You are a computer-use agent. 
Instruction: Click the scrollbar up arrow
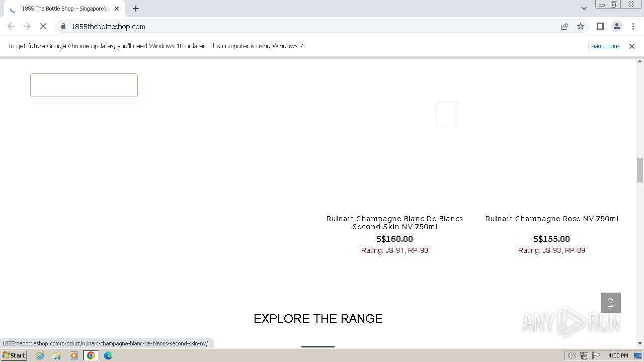tap(640, 61)
